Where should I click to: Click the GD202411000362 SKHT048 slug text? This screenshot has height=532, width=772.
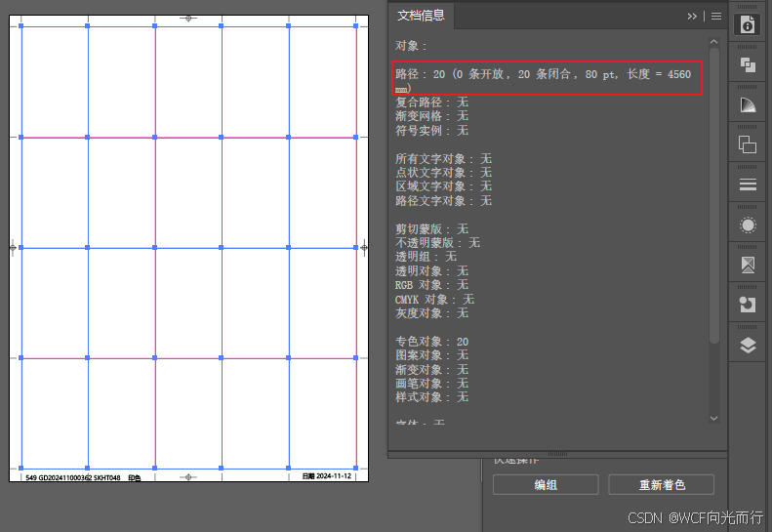79,477
